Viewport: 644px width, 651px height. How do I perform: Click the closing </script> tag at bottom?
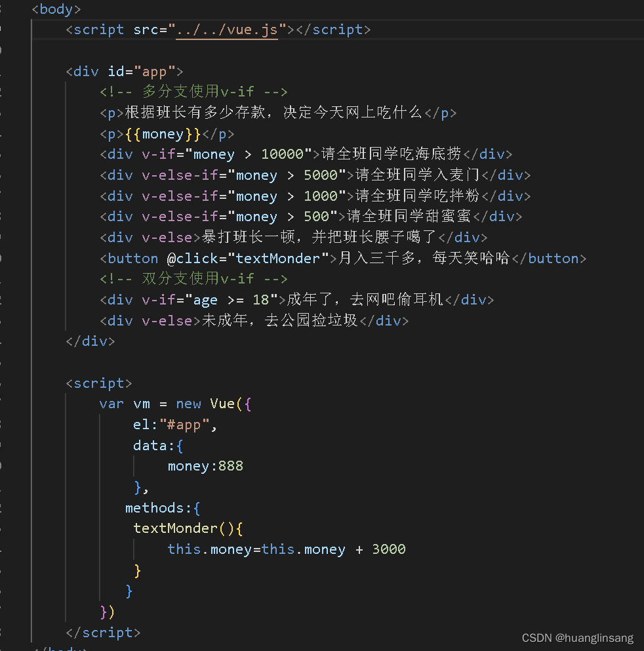click(x=104, y=633)
